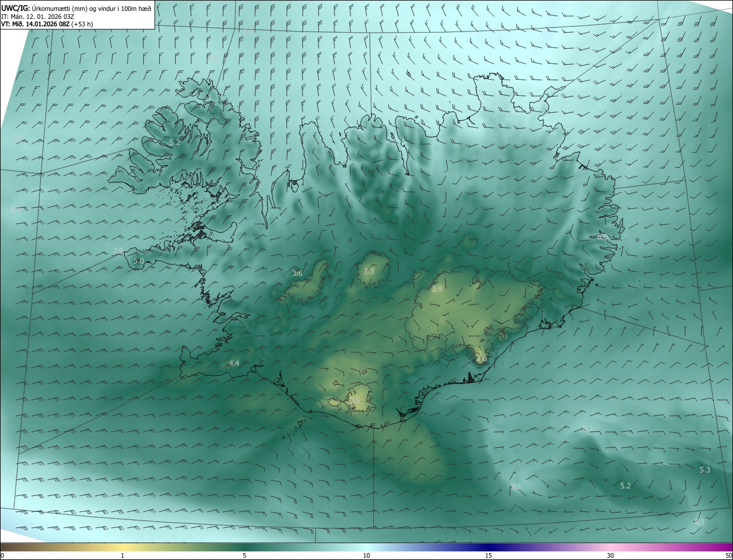The height and width of the screenshot is (560, 733).
Task: Click the 50 tick on the color scale
Action: pos(728,555)
